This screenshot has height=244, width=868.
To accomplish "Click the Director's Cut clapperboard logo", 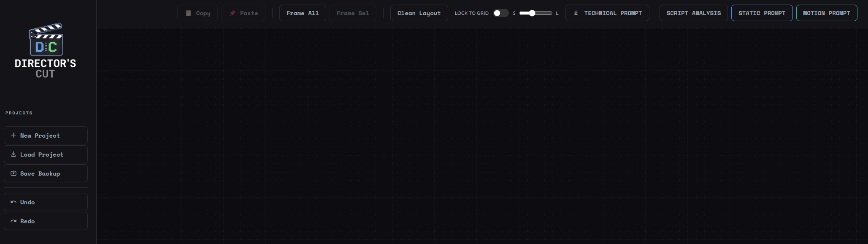I will [46, 40].
